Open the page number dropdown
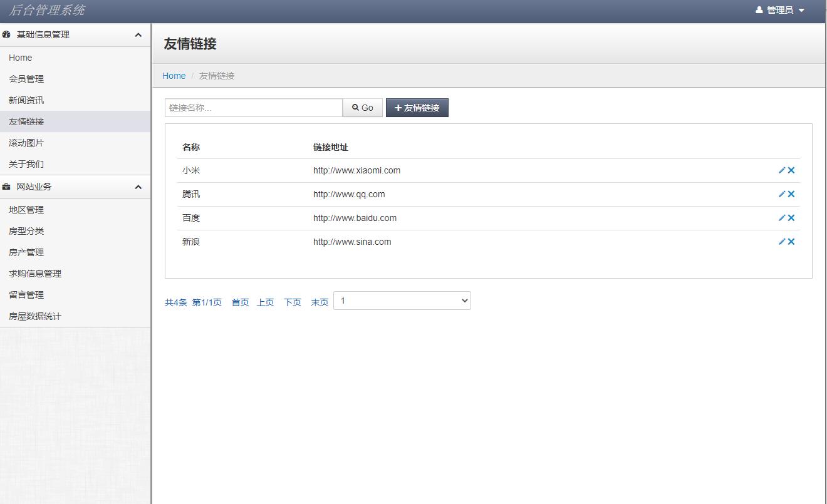The width and height of the screenshot is (827, 504). click(402, 301)
